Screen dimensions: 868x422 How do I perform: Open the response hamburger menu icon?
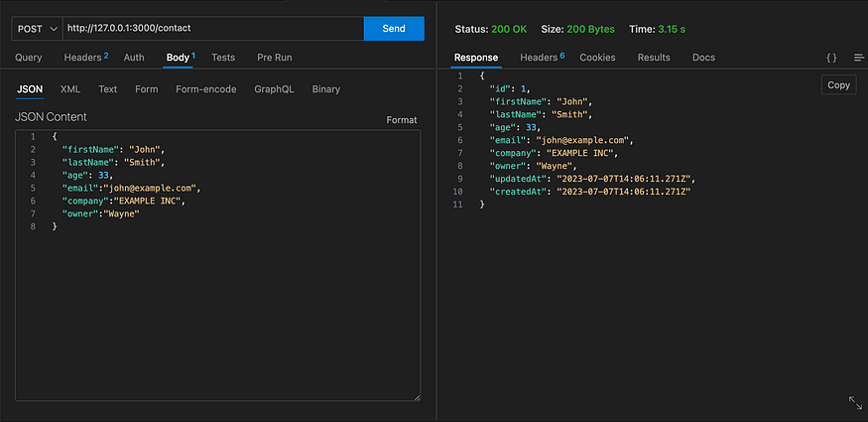(859, 58)
